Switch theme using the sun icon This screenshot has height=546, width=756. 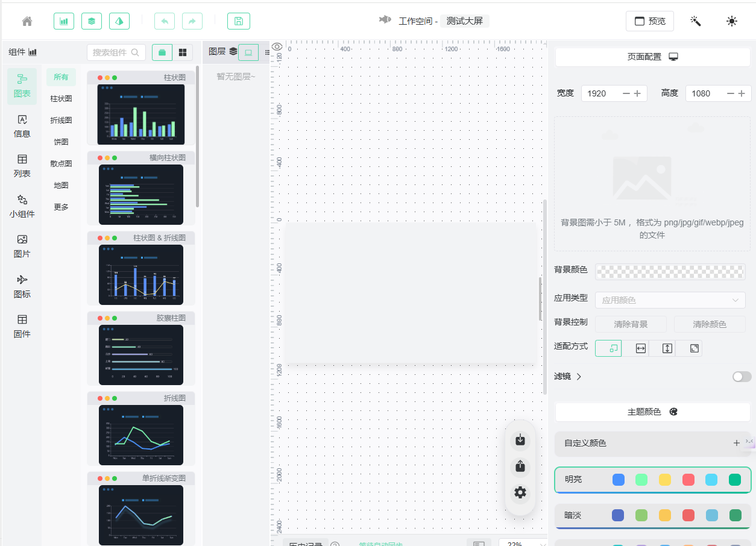point(732,21)
